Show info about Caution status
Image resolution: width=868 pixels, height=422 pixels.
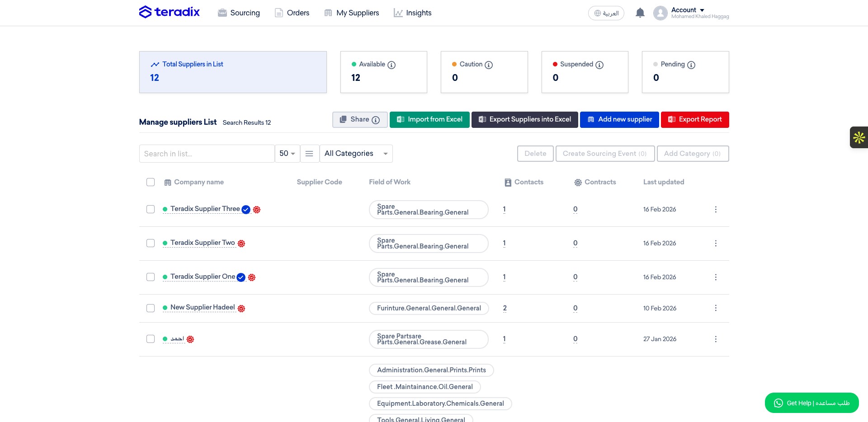tap(489, 65)
